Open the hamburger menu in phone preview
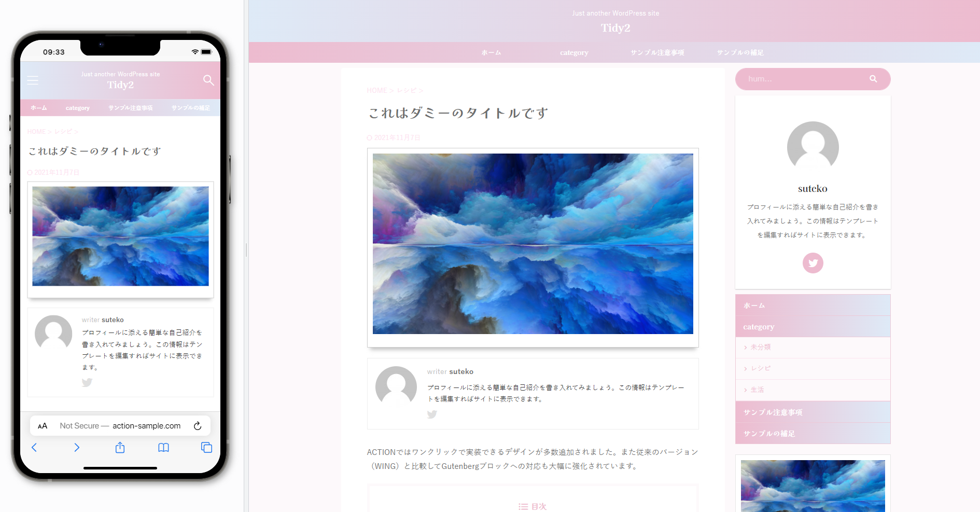The width and height of the screenshot is (980, 512). point(33,80)
